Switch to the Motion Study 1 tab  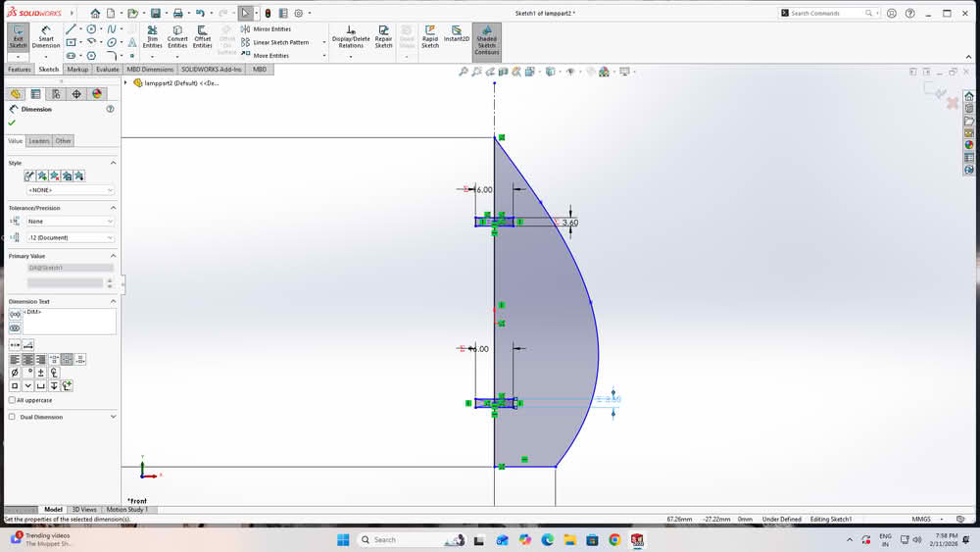coord(126,510)
